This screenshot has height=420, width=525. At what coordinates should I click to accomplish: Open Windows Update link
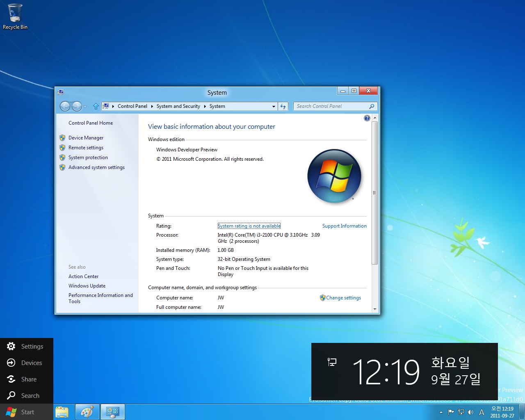coord(87,286)
